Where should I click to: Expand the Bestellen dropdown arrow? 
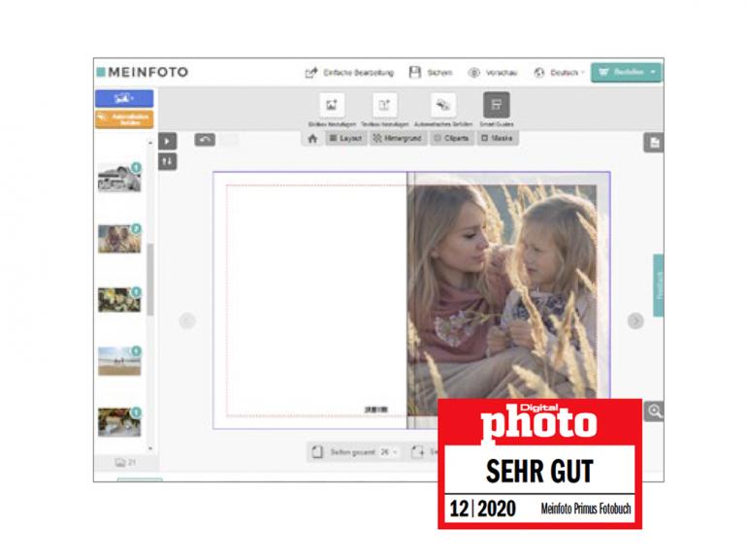pos(654,73)
